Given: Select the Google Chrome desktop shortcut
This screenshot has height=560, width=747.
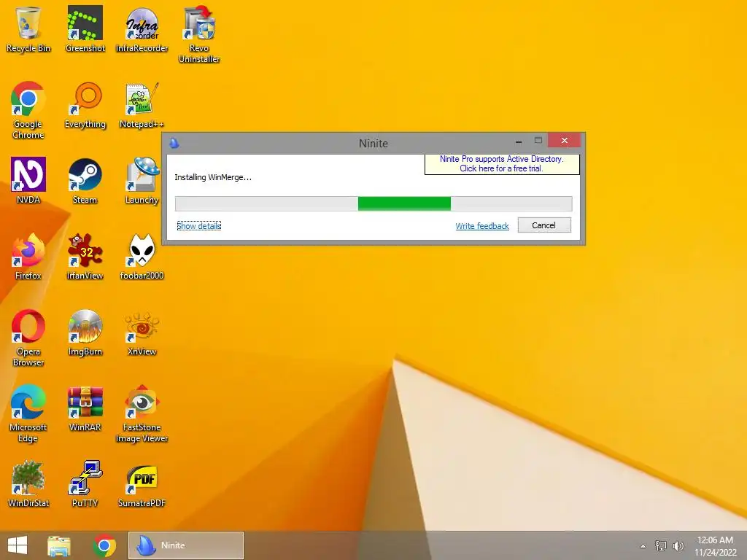Looking at the screenshot, I should 28,111.
